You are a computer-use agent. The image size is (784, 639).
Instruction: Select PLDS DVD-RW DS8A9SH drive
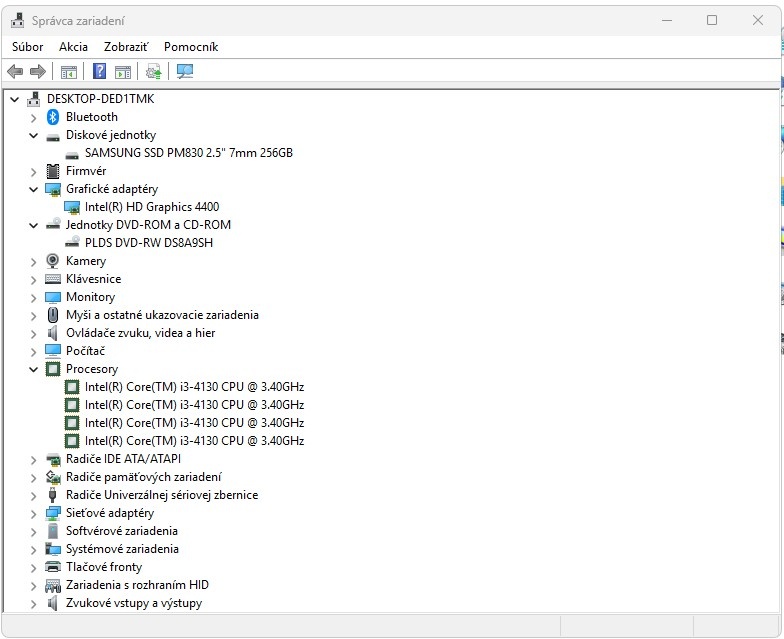pos(149,243)
